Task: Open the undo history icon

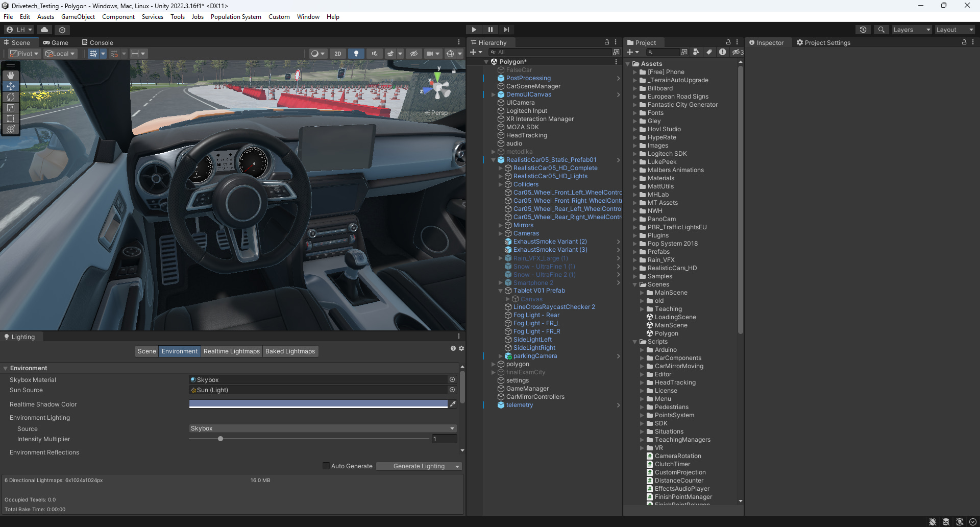Action: [x=863, y=30]
